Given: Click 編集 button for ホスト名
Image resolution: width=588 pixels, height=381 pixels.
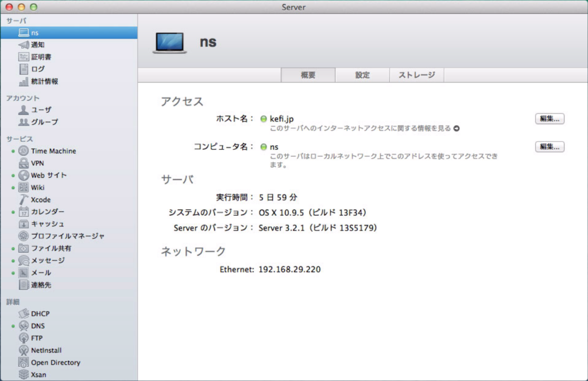Looking at the screenshot, I should click(550, 119).
